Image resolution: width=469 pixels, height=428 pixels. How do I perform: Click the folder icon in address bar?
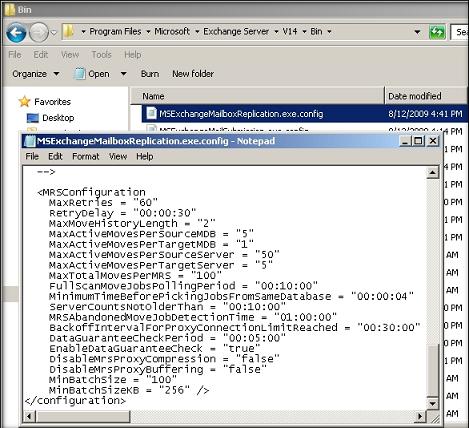point(69,32)
